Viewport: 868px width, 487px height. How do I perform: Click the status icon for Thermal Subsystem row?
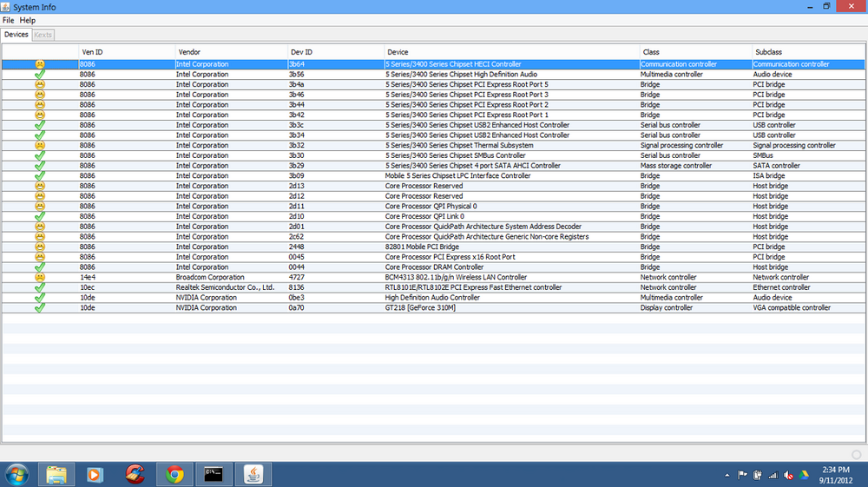pos(39,146)
